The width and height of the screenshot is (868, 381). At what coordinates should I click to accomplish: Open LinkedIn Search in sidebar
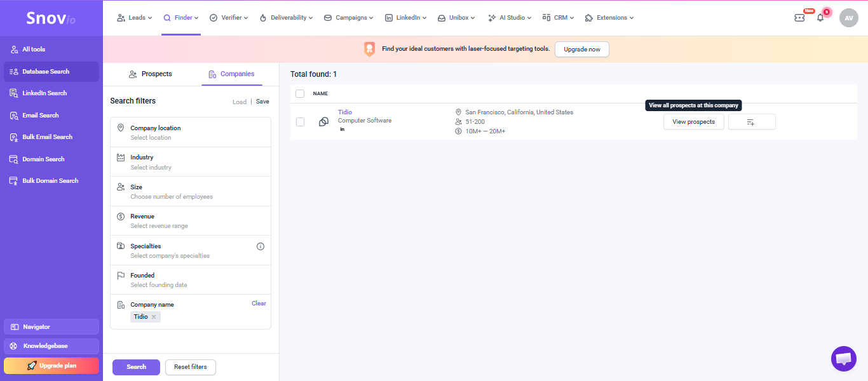(x=51, y=93)
